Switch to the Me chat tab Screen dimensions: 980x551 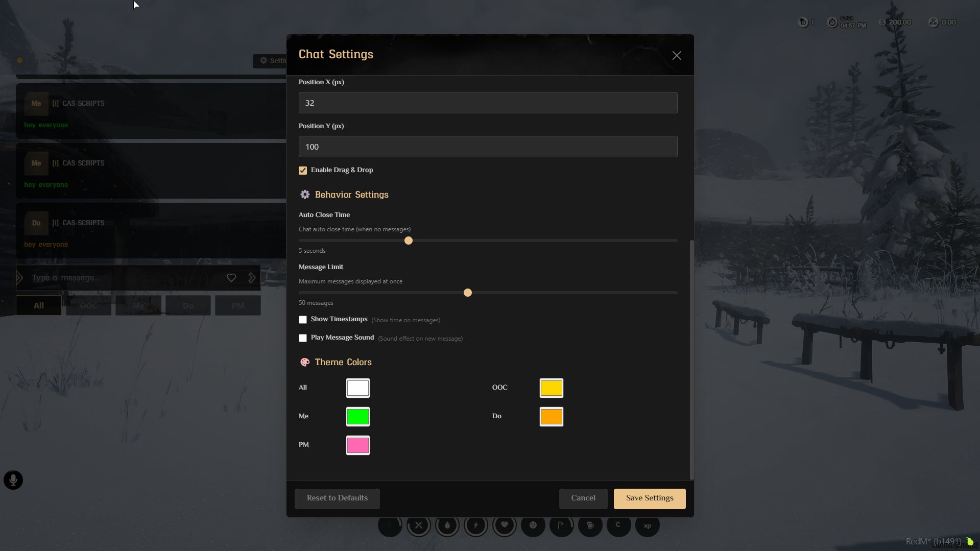point(138,305)
